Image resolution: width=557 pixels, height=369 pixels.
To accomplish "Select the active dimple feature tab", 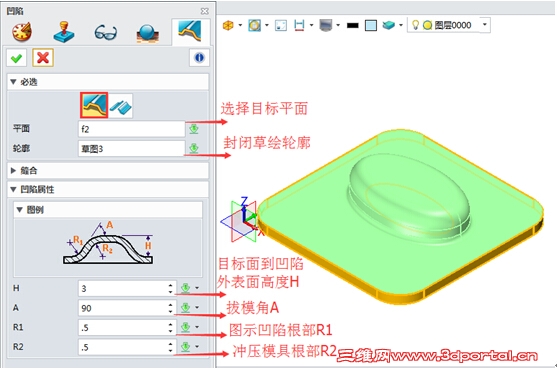I will 190,31.
